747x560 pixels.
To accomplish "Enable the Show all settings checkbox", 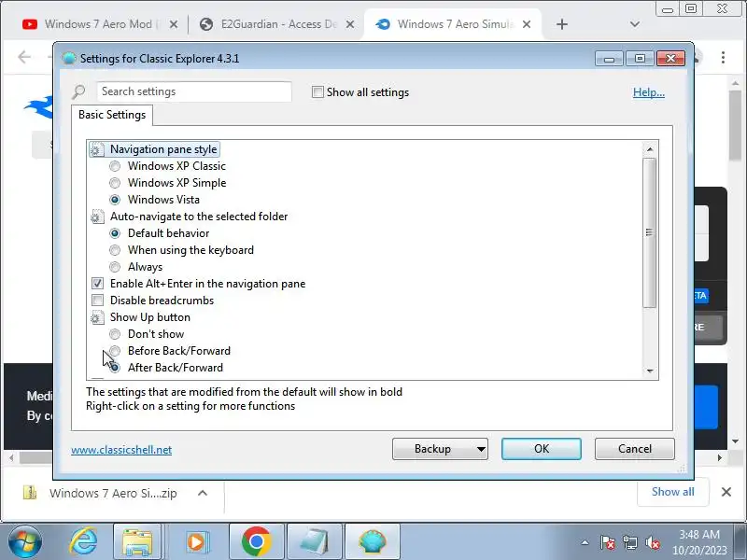I will pos(317,91).
